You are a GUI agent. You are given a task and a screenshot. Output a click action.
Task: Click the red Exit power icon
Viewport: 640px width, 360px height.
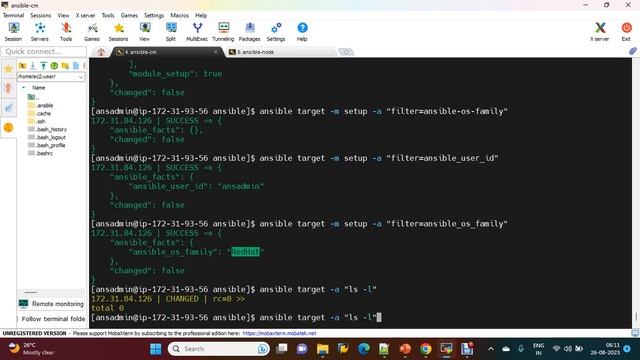pyautogui.click(x=626, y=31)
